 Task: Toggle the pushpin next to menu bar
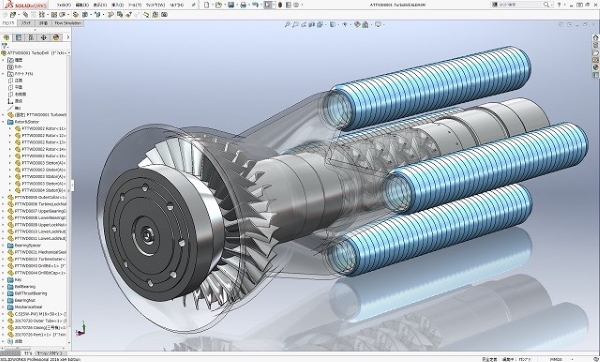[194, 5]
